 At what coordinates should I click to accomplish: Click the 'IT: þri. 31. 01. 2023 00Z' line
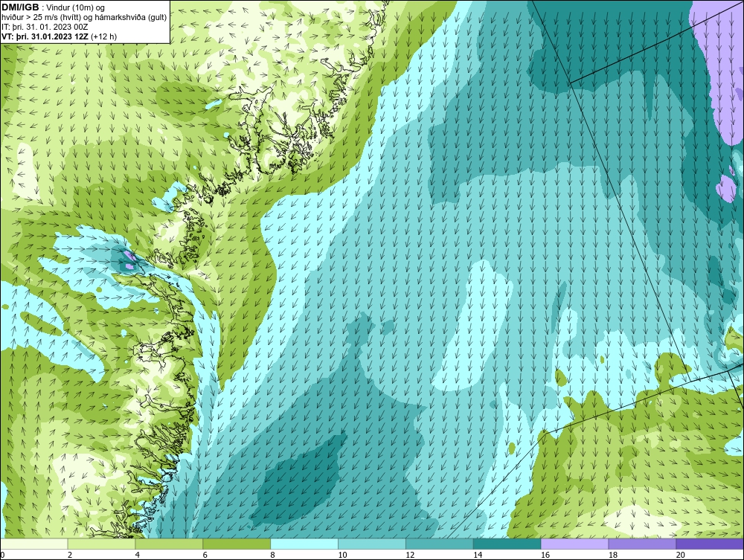[44, 27]
